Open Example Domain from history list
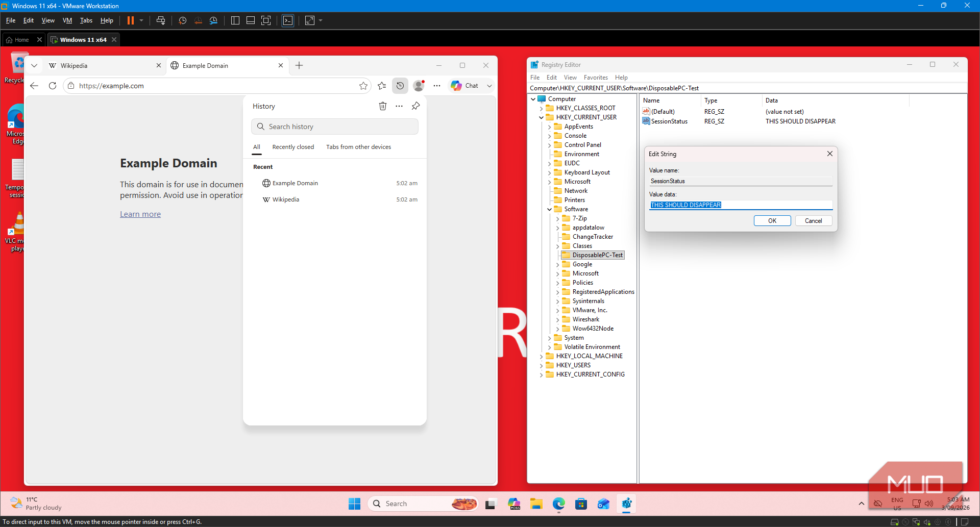 [x=335, y=183]
